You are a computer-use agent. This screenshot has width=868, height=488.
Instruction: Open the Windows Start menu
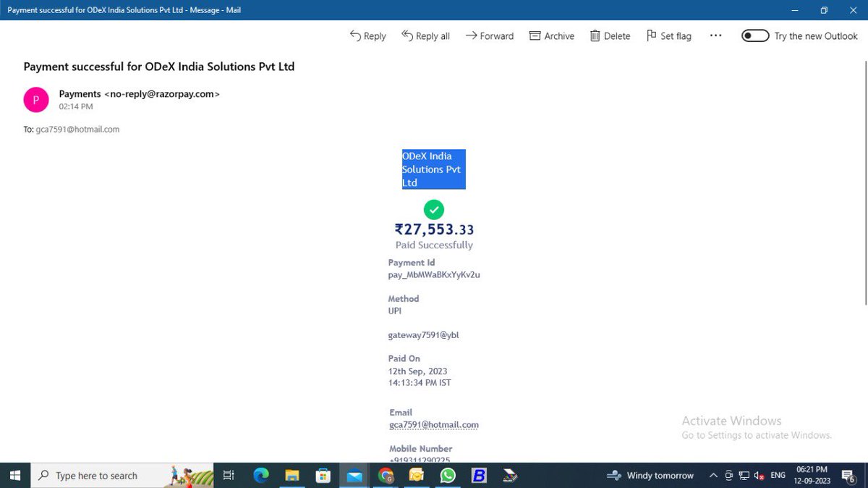(x=15, y=476)
